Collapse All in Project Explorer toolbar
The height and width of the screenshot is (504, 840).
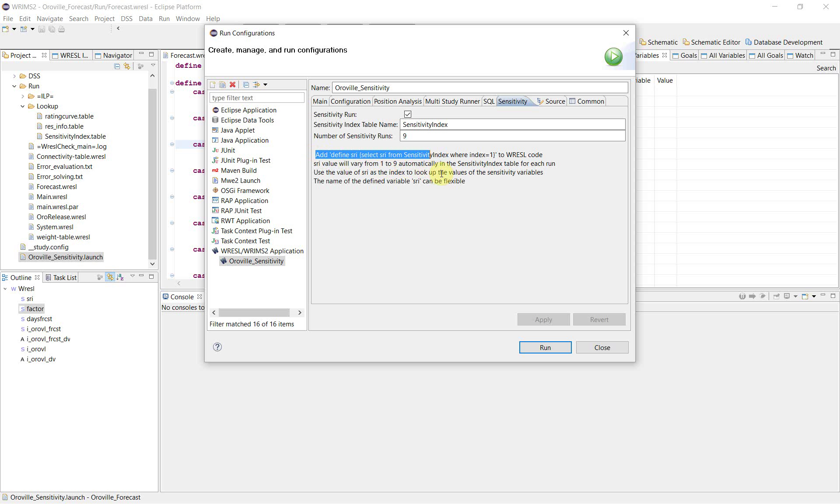117,66
